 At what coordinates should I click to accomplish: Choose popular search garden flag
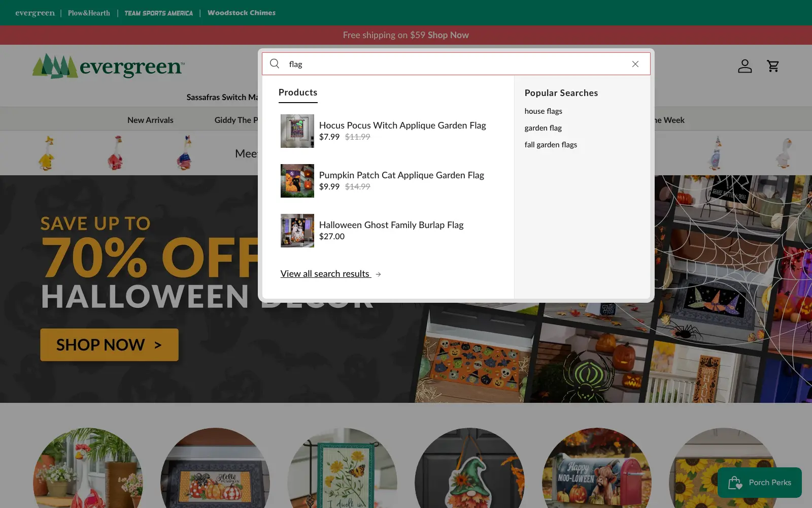(543, 128)
